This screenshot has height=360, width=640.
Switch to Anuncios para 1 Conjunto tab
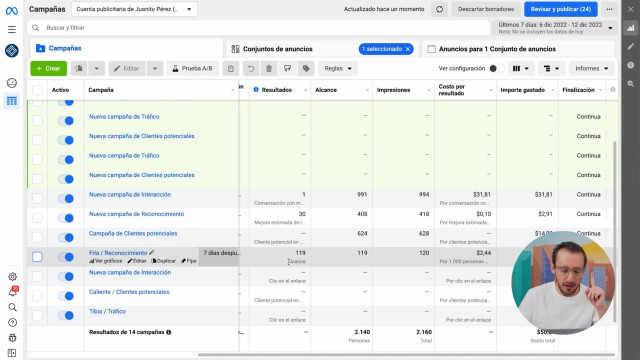497,49
